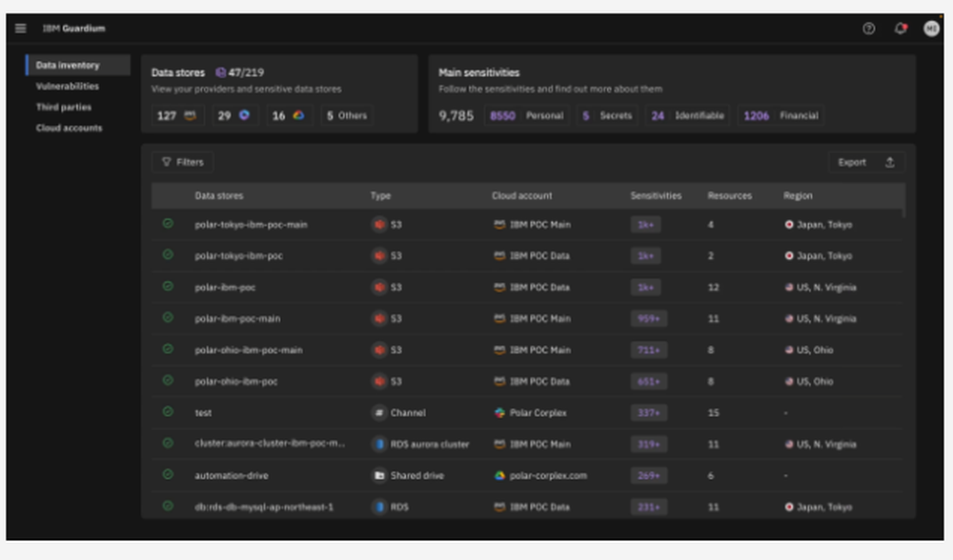Click status check icon for polar-ibm-poc
Viewport: 953px width, 560px height.
click(168, 286)
